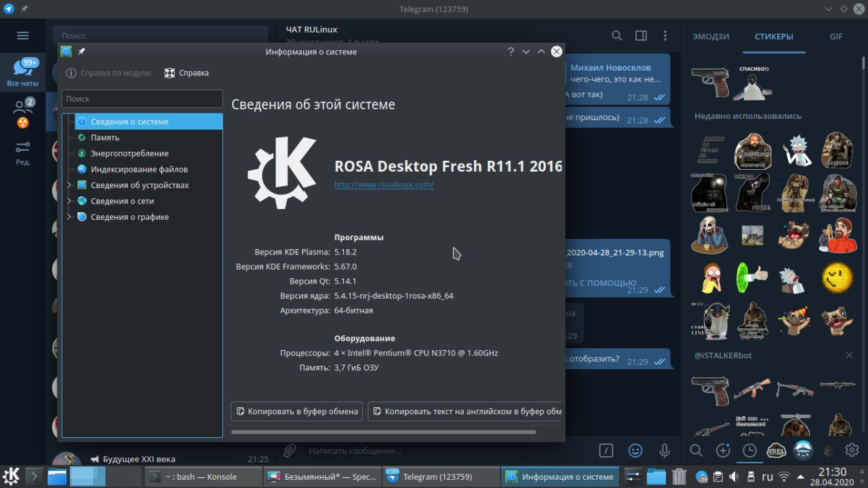Expand panel arrow next to KDE launcher
Screen dimensions: 868x488
coord(34,476)
